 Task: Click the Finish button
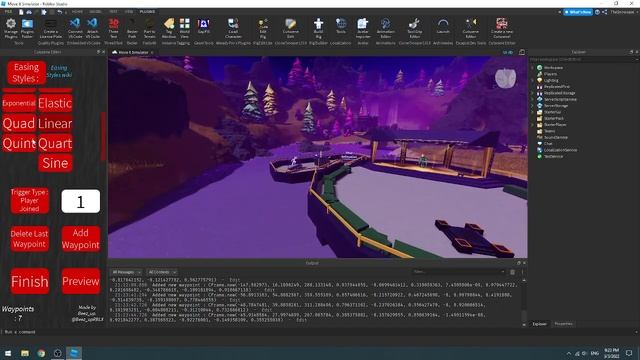point(30,281)
